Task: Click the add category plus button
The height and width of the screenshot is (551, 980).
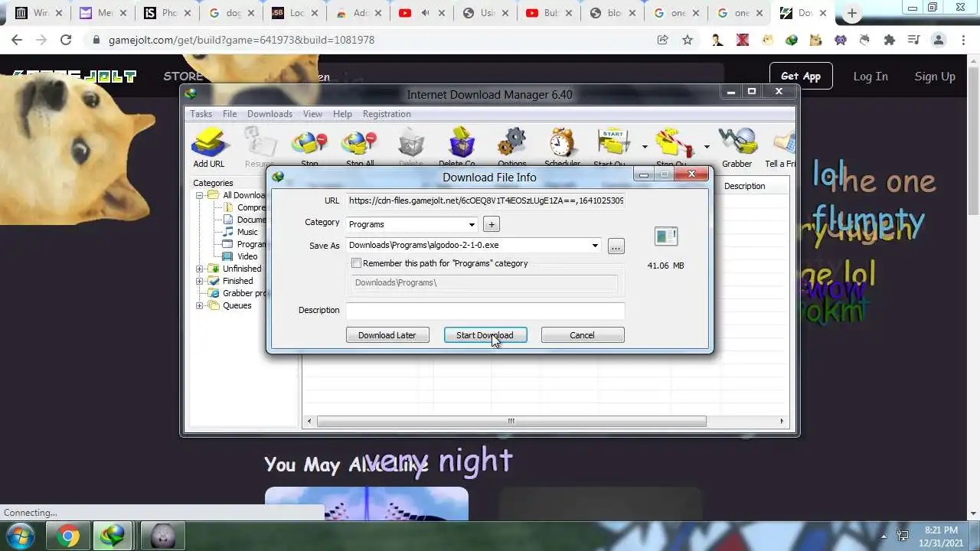Action: (492, 224)
